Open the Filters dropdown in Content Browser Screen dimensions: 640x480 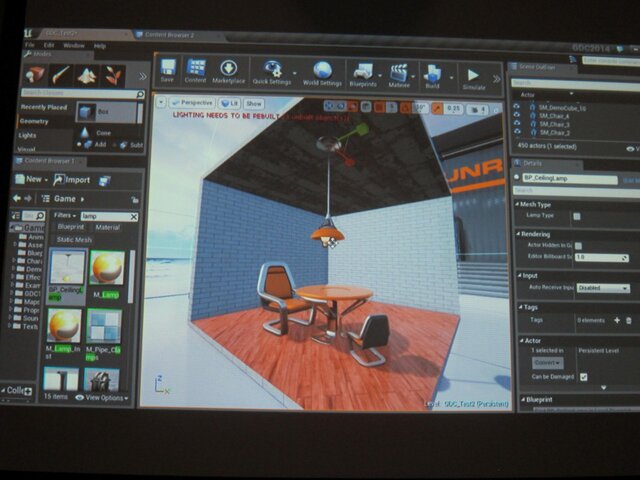[65, 215]
